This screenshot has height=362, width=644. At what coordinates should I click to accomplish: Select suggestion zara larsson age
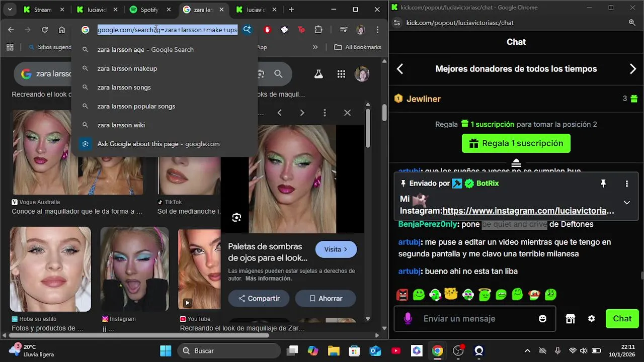(x=165, y=49)
